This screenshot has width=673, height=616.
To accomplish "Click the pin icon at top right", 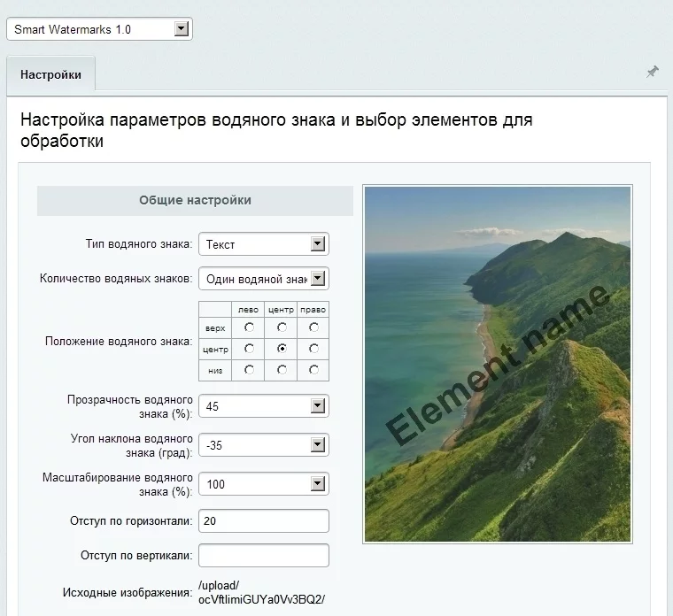I will pyautogui.click(x=653, y=72).
